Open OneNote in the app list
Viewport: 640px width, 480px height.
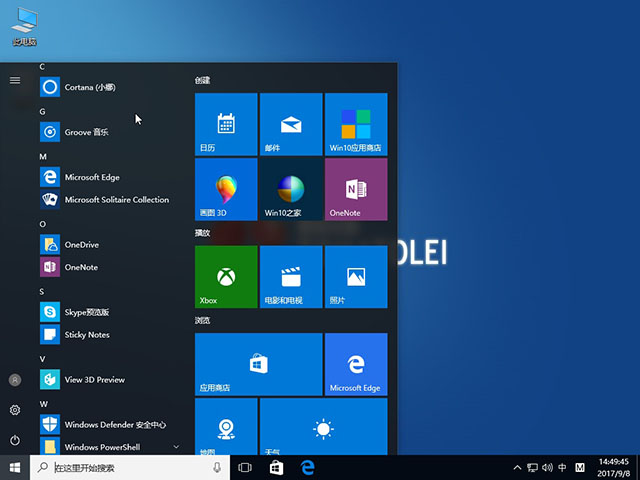(x=109, y=267)
